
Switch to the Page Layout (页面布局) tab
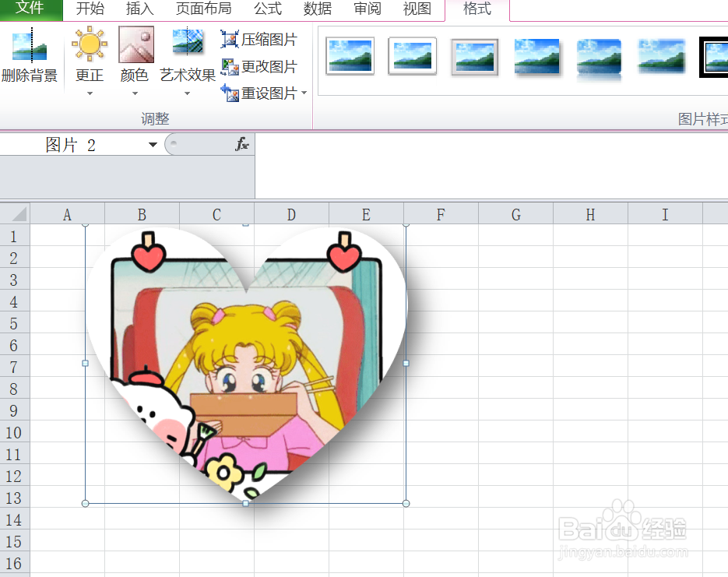pos(204,9)
